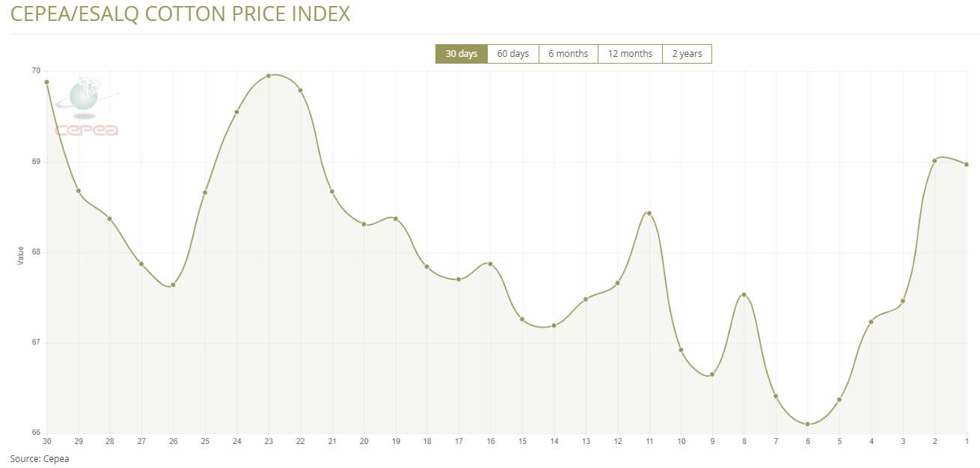Select the 30 days range tab
The width and height of the screenshot is (980, 468).
[461, 54]
